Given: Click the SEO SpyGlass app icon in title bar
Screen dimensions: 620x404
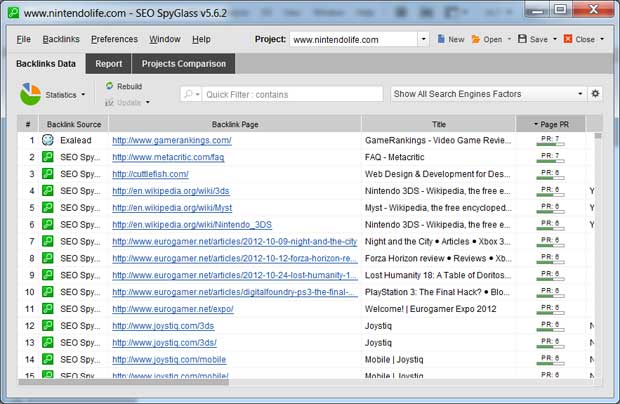Looking at the screenshot, I should pos(13,12).
